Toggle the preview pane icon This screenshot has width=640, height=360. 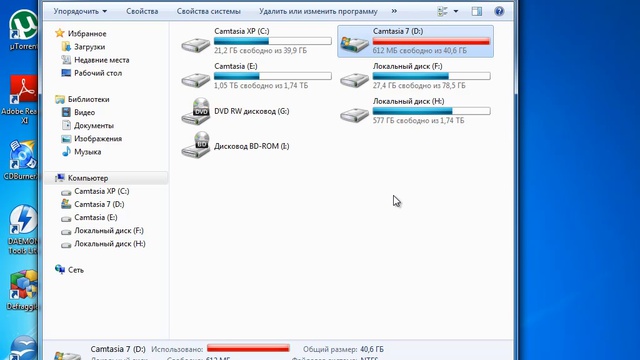(x=476, y=11)
